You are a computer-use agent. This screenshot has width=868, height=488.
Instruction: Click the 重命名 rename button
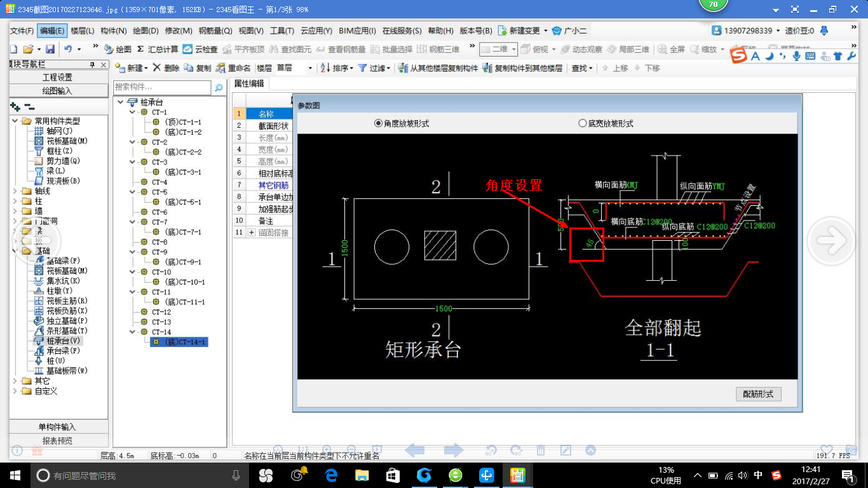(x=233, y=68)
